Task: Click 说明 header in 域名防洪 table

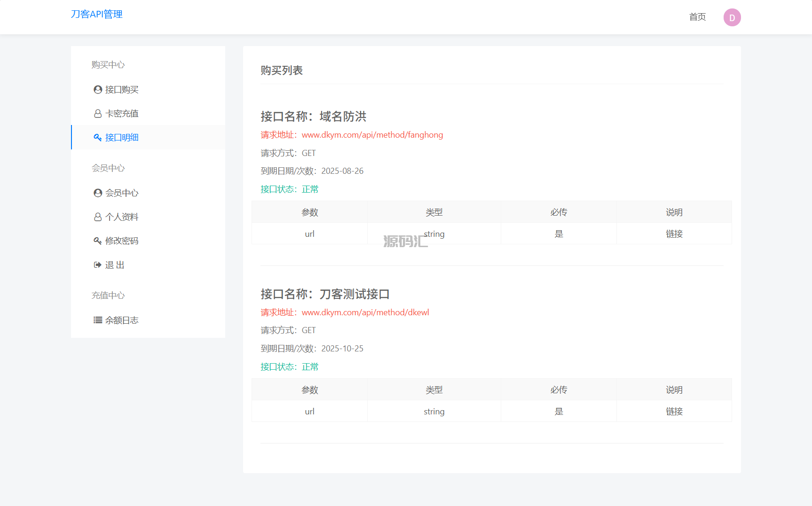Action: pos(674,212)
